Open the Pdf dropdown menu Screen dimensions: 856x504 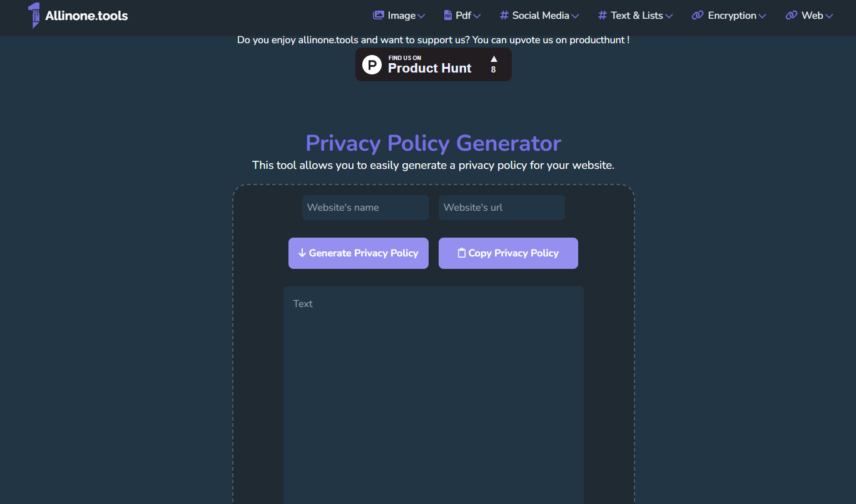pos(462,14)
